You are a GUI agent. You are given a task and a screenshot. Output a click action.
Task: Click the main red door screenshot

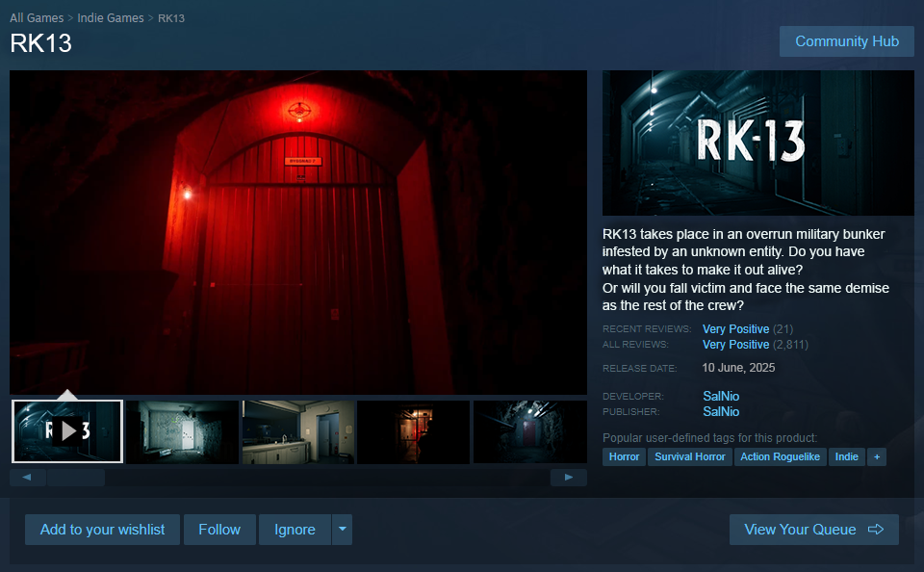pyautogui.click(x=298, y=232)
